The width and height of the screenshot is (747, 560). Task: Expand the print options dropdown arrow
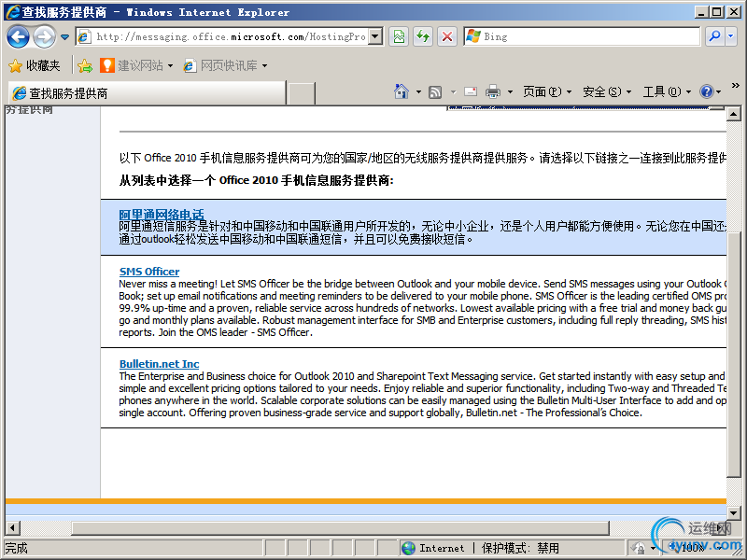510,91
